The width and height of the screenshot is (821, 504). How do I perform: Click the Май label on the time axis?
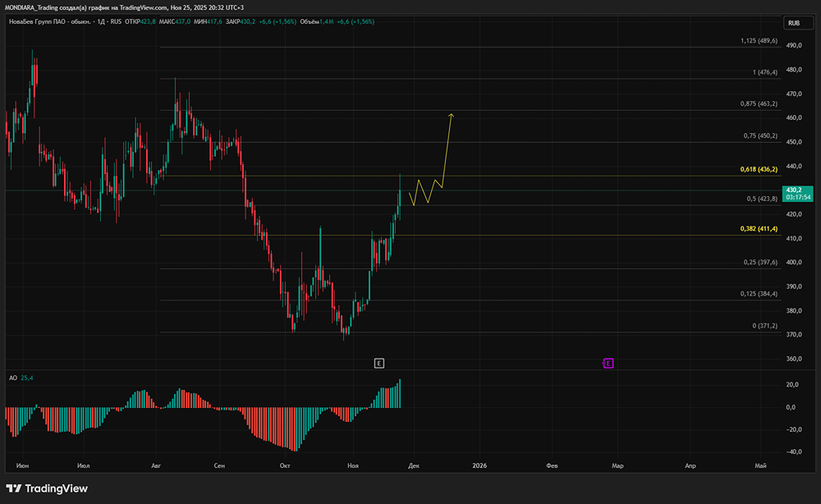click(760, 465)
